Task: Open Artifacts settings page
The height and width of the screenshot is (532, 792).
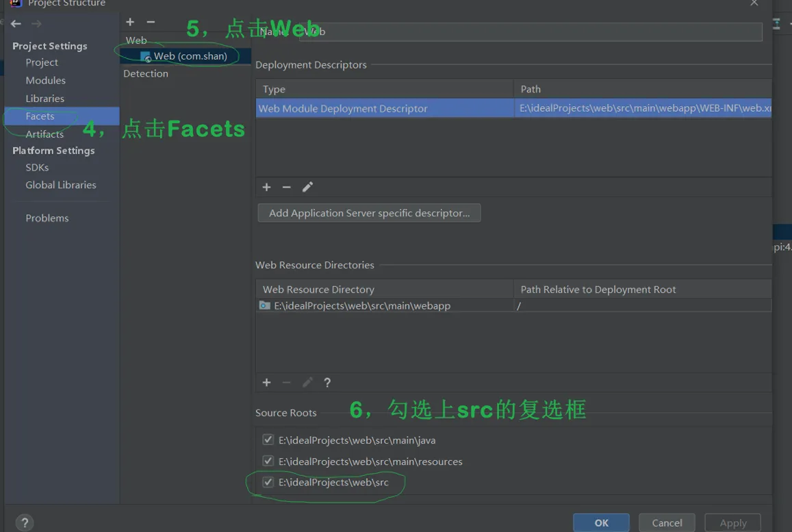Action: pyautogui.click(x=44, y=134)
